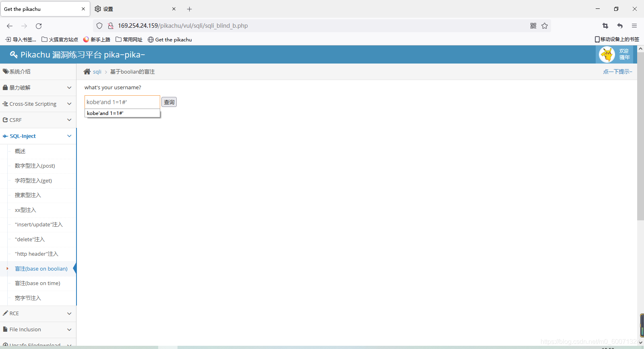Screen dimensions: 644x349
Task: Open 盲注(base on boolian) page
Action: coord(41,269)
